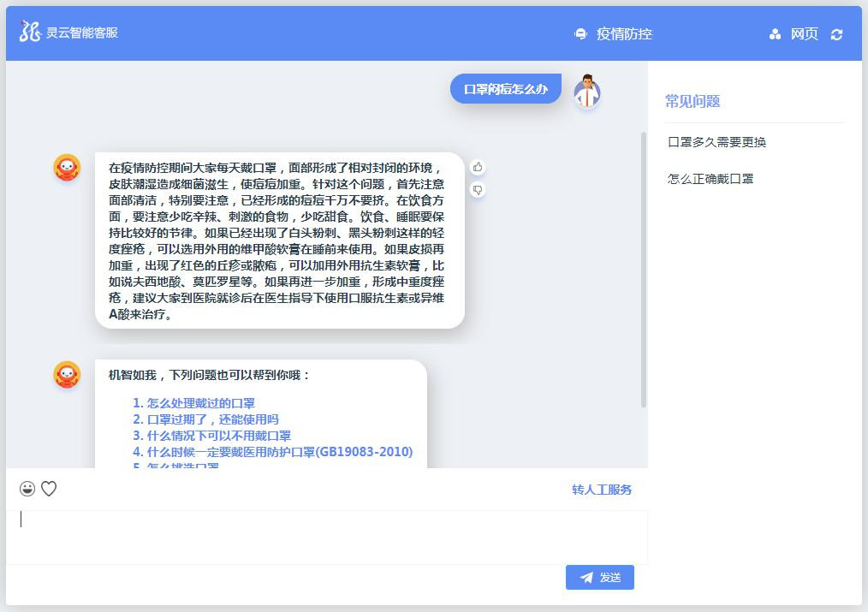Focus the message text input box
The width and height of the screenshot is (868, 612).
click(325, 536)
